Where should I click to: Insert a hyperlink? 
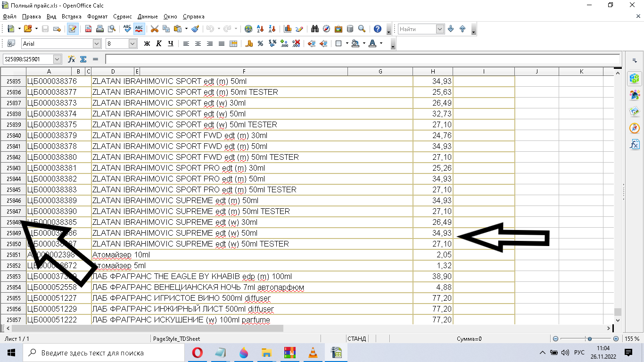248,29
